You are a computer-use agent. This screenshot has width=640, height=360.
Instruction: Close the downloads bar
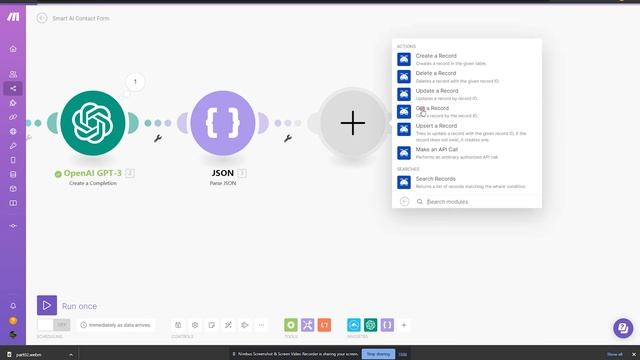pyautogui.click(x=634, y=354)
